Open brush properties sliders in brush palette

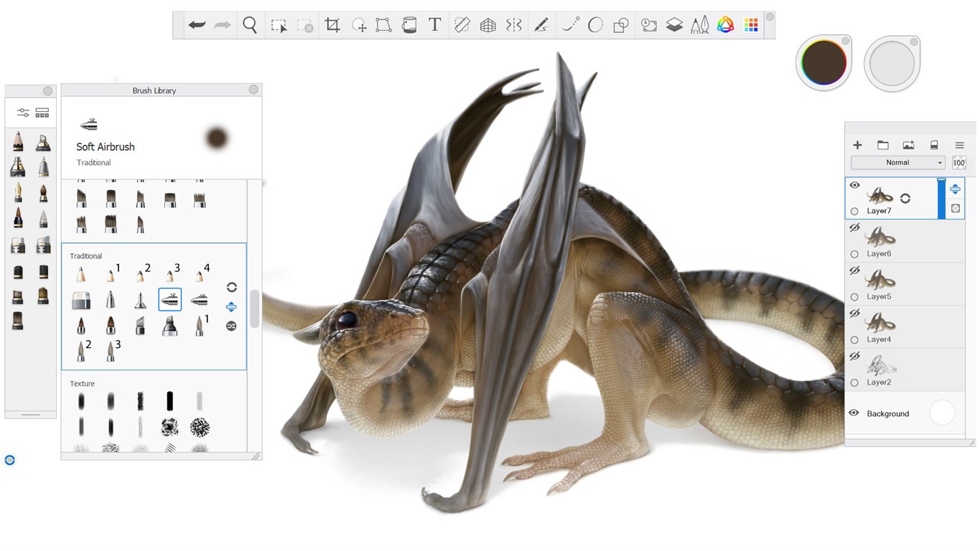point(23,113)
